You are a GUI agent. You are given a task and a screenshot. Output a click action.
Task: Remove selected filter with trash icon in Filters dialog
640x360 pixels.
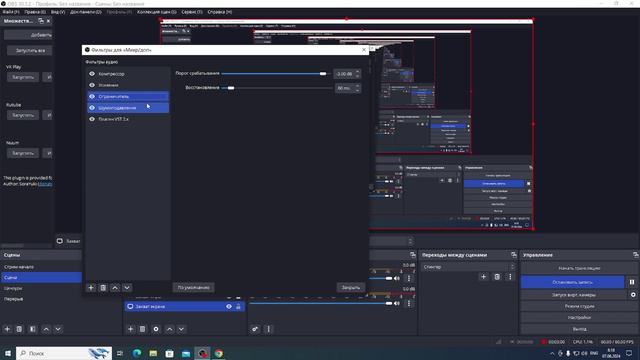(103, 287)
